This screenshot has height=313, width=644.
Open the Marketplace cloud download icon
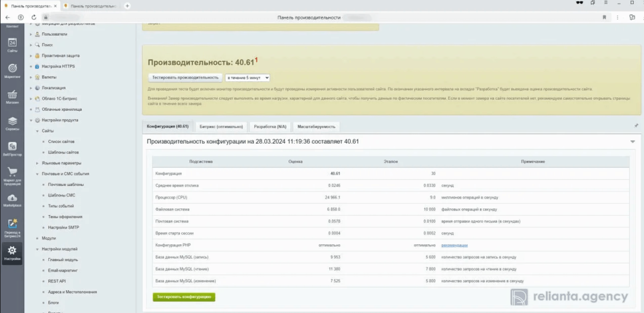click(x=12, y=198)
